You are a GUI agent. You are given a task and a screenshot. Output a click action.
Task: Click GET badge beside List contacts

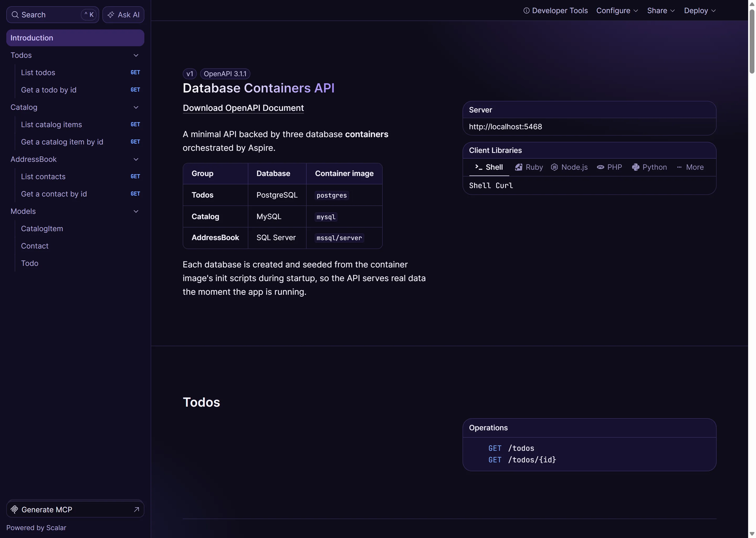135,177
